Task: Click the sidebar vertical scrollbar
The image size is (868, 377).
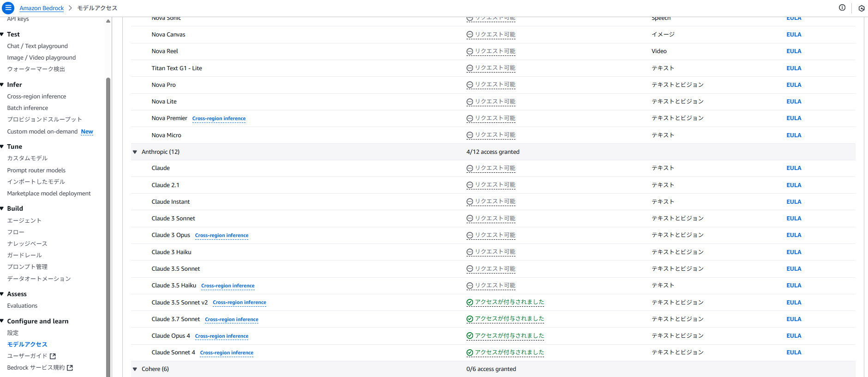Action: click(x=108, y=226)
